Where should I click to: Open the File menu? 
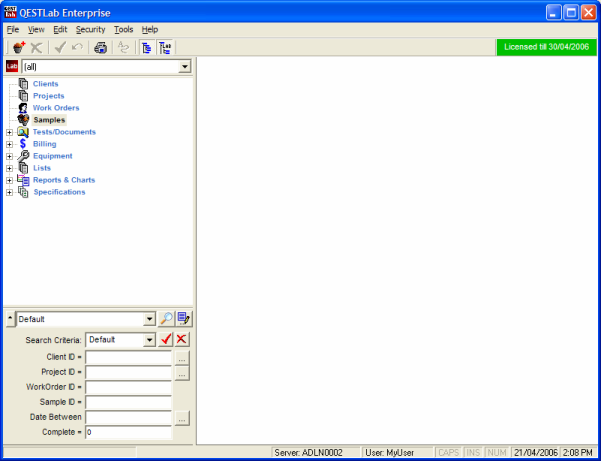coord(13,30)
